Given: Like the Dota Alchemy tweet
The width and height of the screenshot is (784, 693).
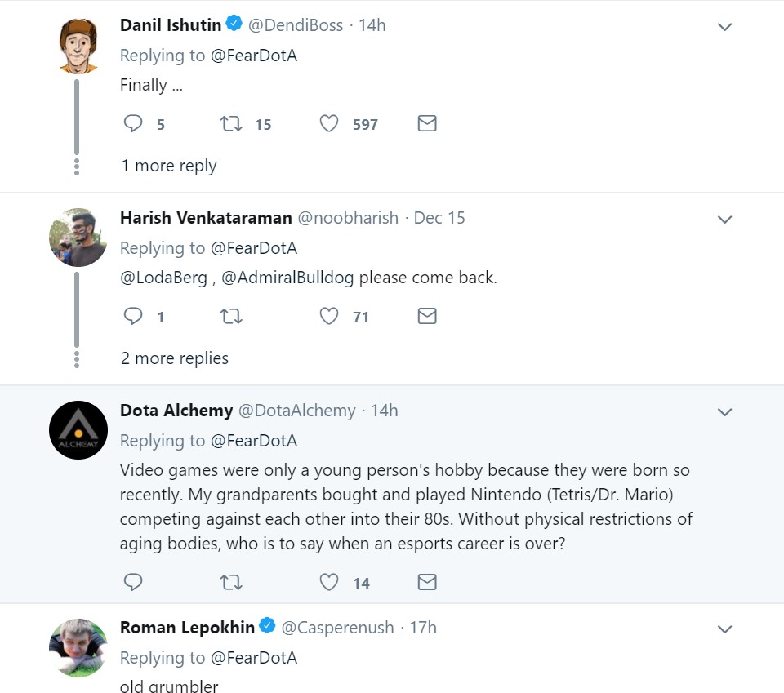Looking at the screenshot, I should coord(329,582).
